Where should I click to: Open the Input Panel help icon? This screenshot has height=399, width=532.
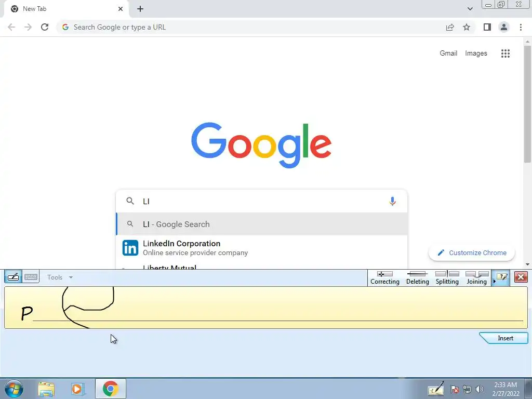pos(502,277)
